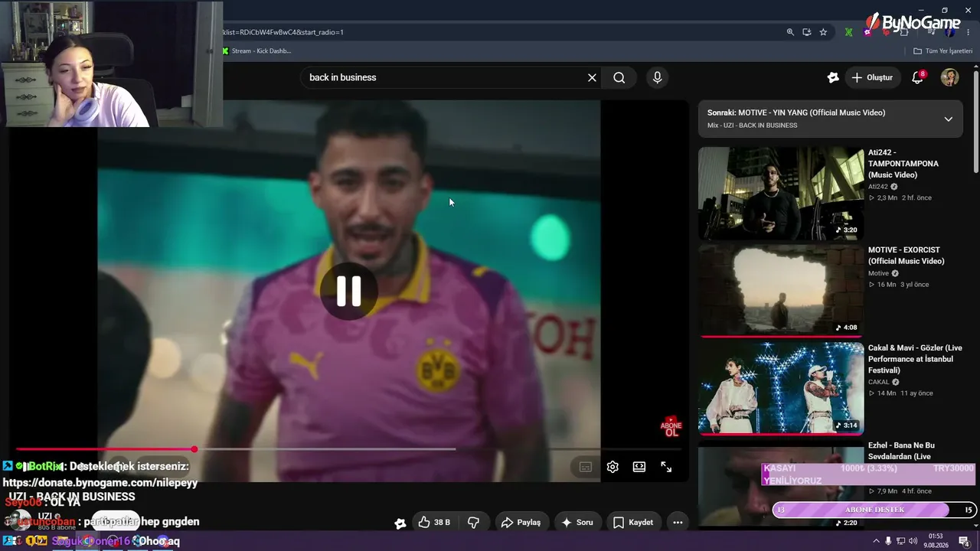Toggle subtitles in the player controls
This screenshot has width=980, height=551.
click(586, 467)
